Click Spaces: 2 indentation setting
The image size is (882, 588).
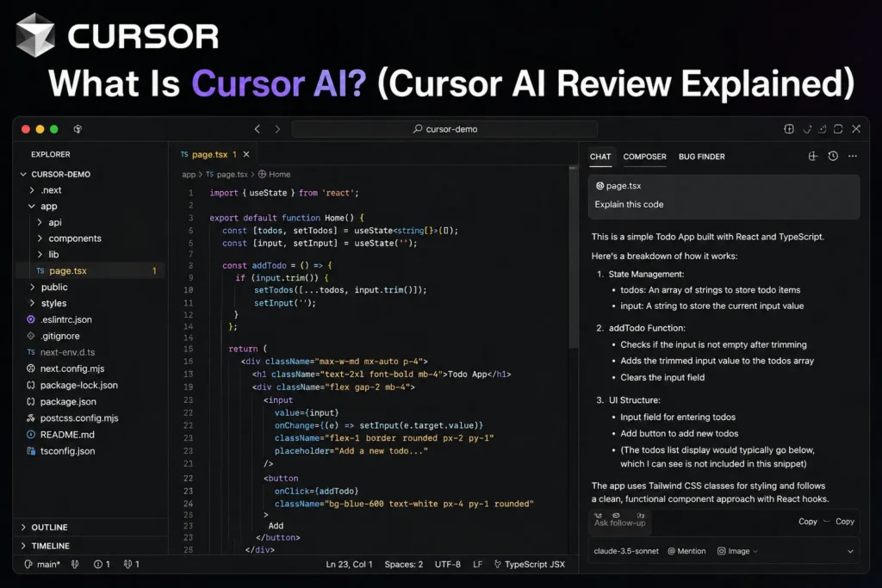403,564
